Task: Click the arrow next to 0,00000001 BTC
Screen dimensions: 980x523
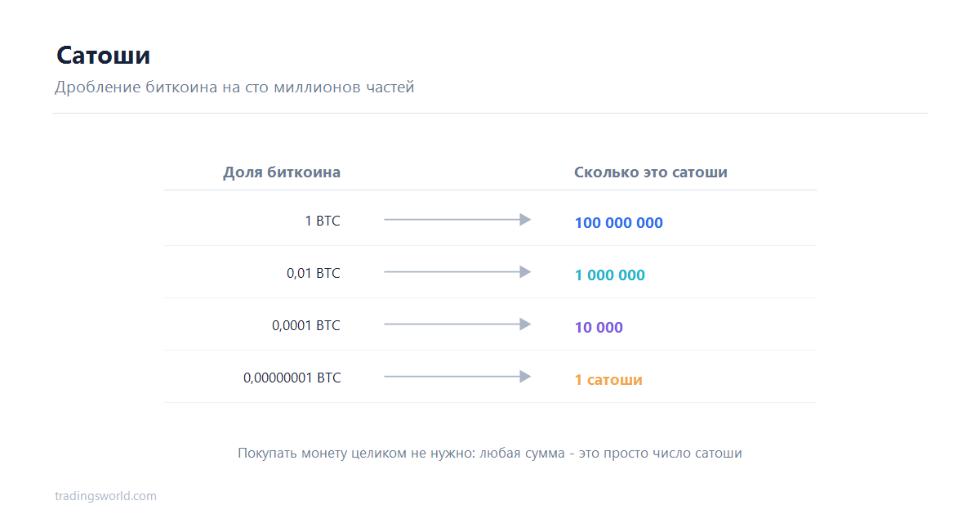Action: [x=457, y=377]
